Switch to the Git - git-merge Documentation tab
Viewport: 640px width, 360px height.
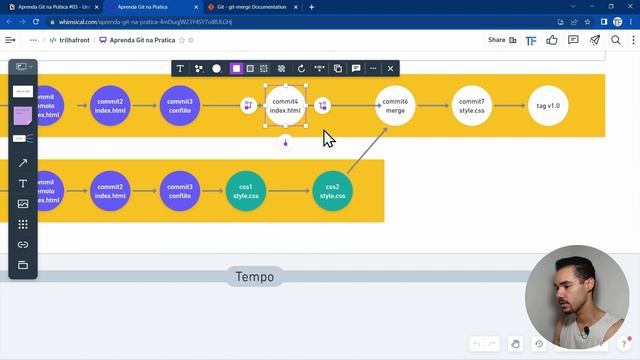coord(251,7)
